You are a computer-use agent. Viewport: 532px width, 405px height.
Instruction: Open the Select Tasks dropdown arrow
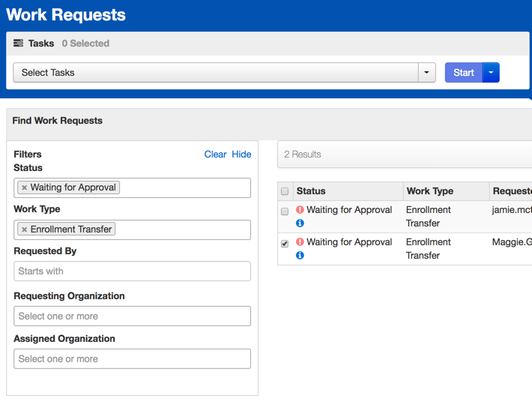(426, 73)
